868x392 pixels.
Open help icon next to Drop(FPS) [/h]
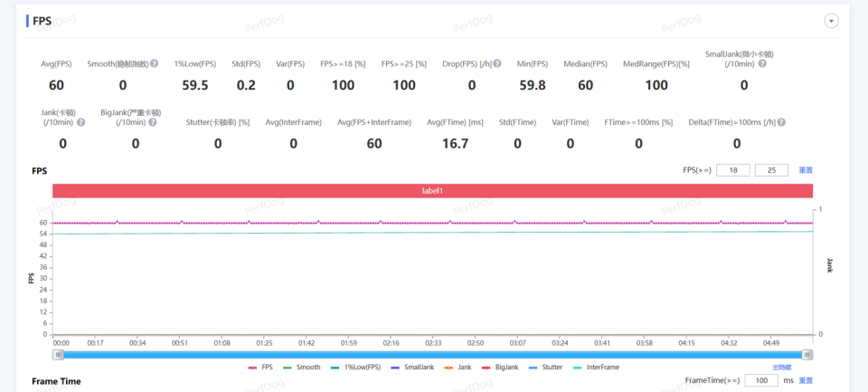tap(497, 63)
